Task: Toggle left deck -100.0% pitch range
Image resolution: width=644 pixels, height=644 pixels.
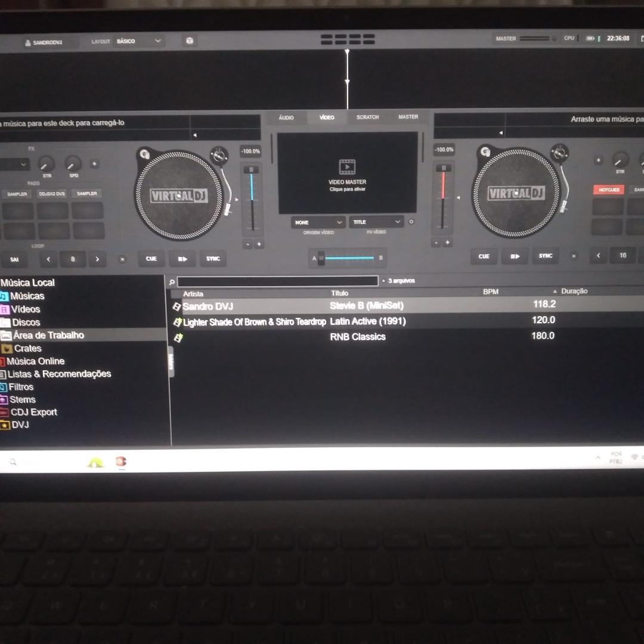Action: point(250,151)
